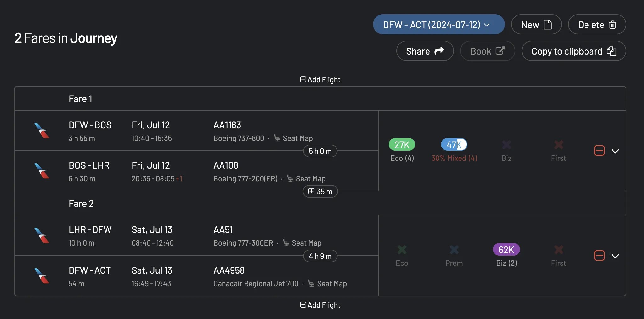The image size is (644, 319).
Task: Click the clipboard icon in Copy button
Action: tap(612, 51)
